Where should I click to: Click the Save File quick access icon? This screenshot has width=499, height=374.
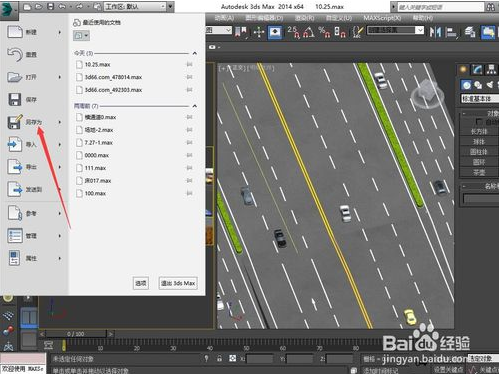pos(50,7)
